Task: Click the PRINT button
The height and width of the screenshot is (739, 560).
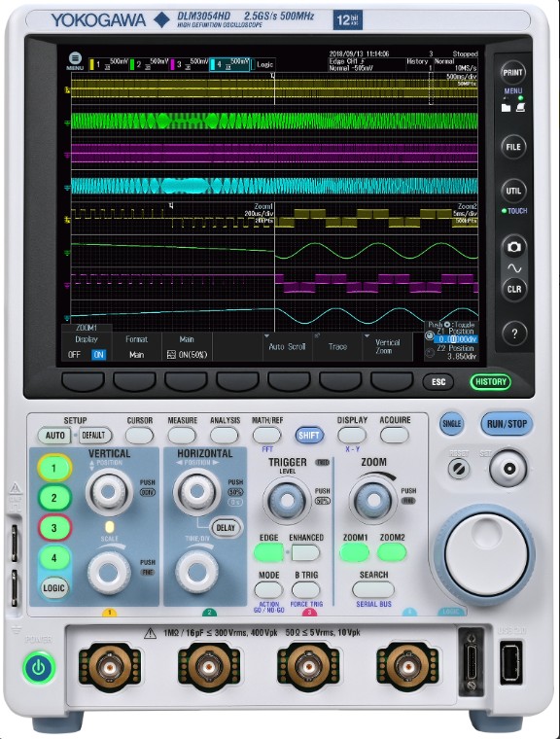Action: [513, 73]
